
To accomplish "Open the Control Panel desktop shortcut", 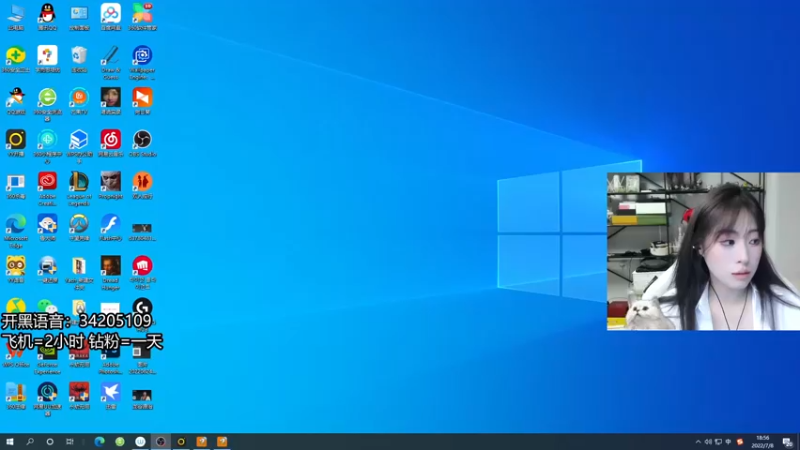I will [79, 17].
